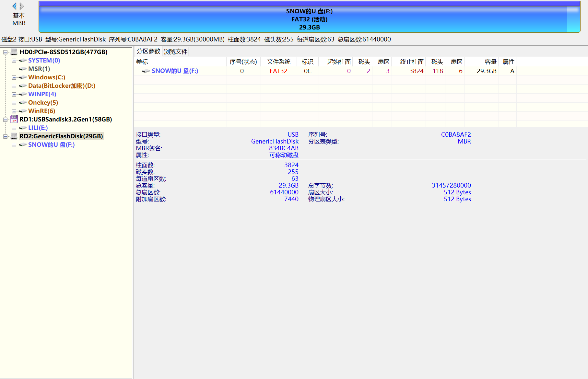This screenshot has width=588, height=379.
Task: Collapse the RD2 GenericFlashDisk node
Action: tap(5, 136)
